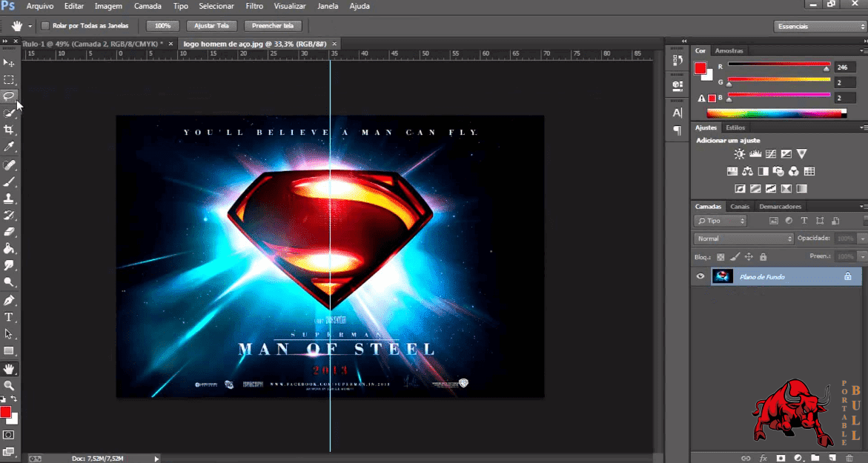Toggle pixel layer filter
The height and width of the screenshot is (463, 868).
click(773, 221)
